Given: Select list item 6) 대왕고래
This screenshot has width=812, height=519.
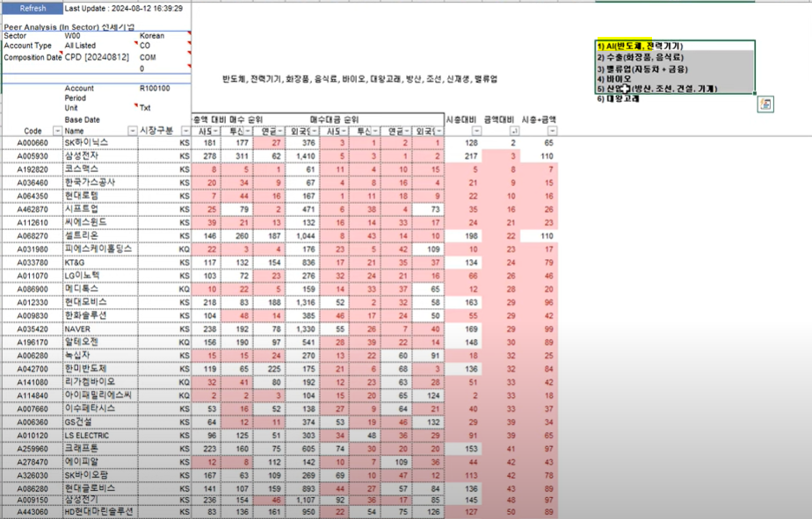Looking at the screenshot, I should point(618,99).
